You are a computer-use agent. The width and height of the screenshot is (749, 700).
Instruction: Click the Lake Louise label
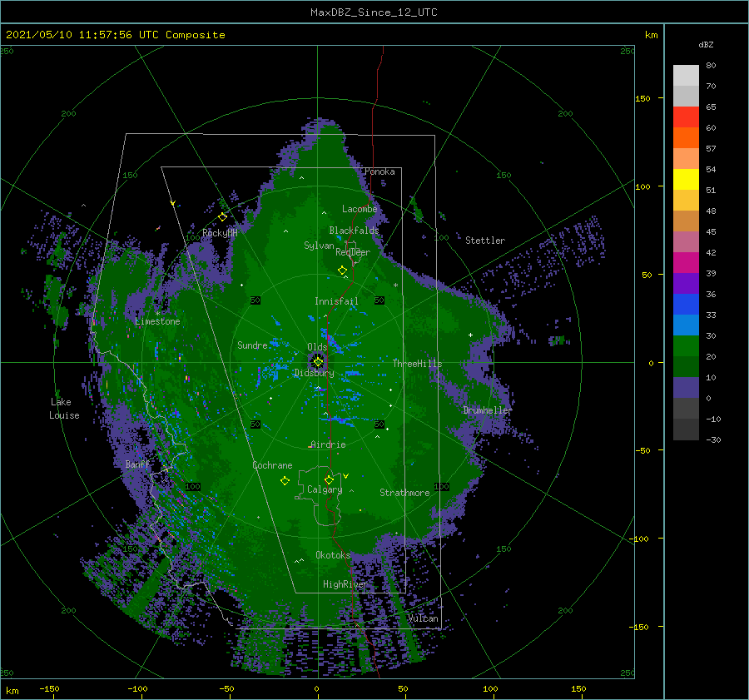(x=64, y=409)
